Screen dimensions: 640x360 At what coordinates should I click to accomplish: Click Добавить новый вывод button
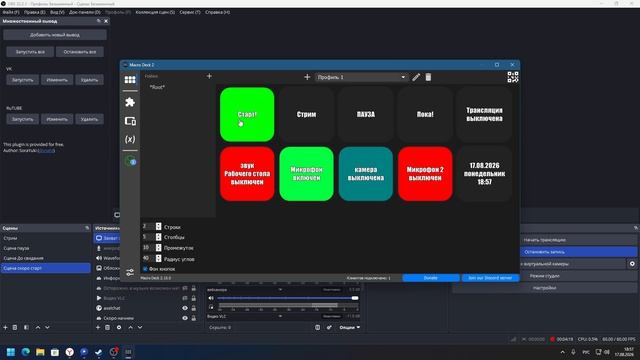point(55,35)
